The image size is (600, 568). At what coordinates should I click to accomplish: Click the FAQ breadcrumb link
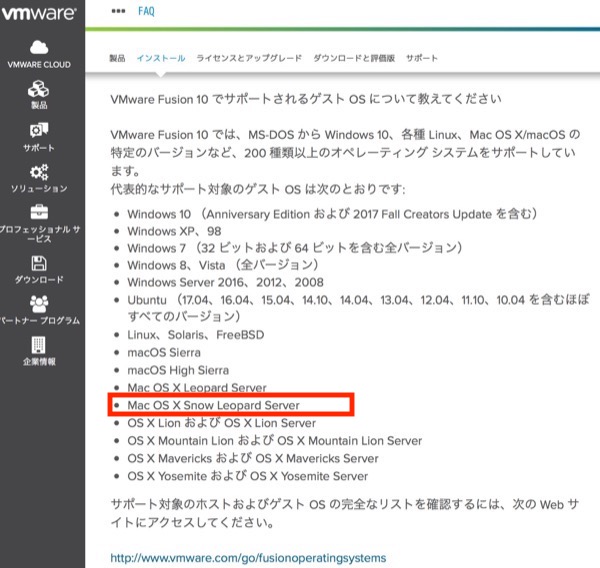146,11
